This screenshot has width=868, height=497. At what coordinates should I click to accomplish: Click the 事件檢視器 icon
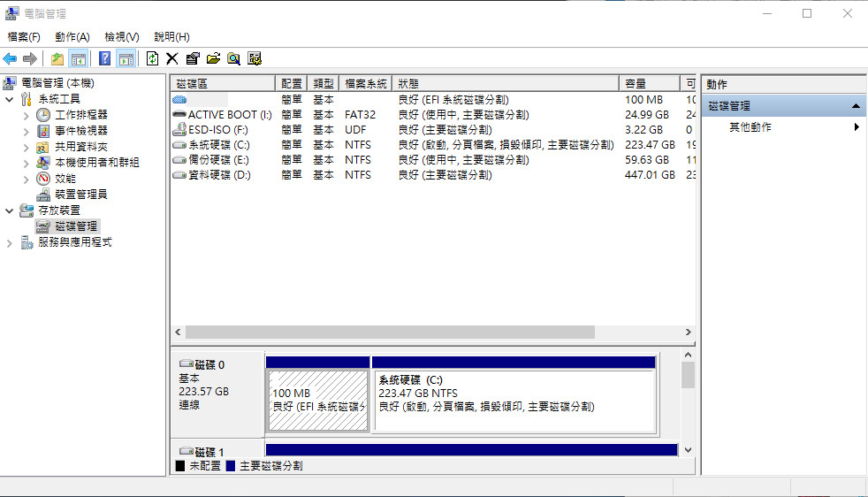pyautogui.click(x=43, y=131)
